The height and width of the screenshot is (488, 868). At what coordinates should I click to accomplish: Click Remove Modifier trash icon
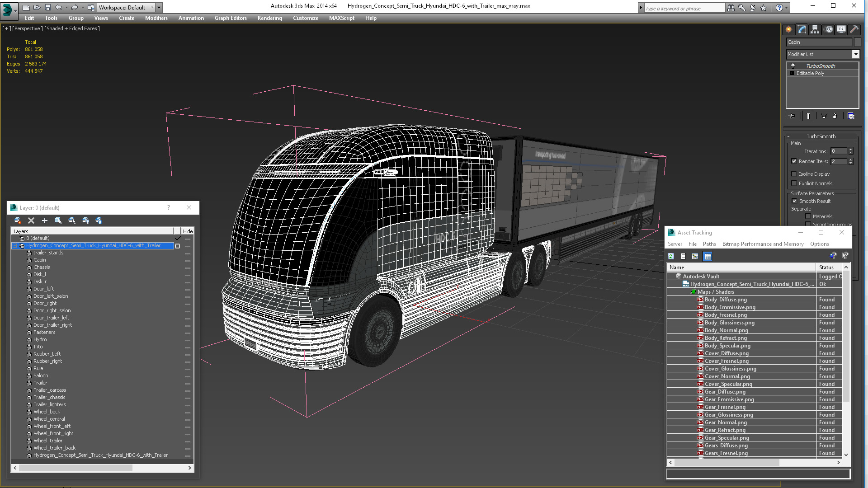point(835,116)
